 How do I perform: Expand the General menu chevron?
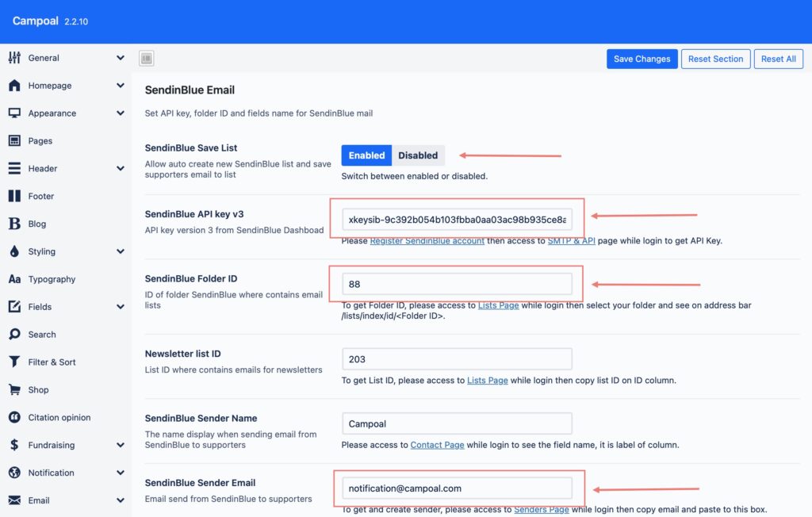pyautogui.click(x=121, y=58)
